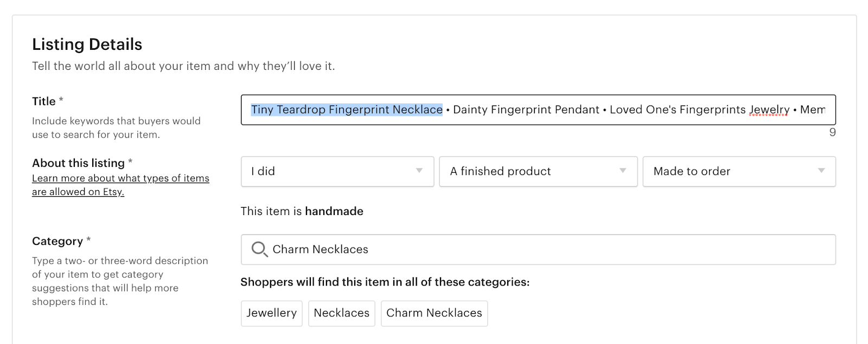Open the 'I did' dropdown
The image size is (868, 344).
tap(337, 172)
